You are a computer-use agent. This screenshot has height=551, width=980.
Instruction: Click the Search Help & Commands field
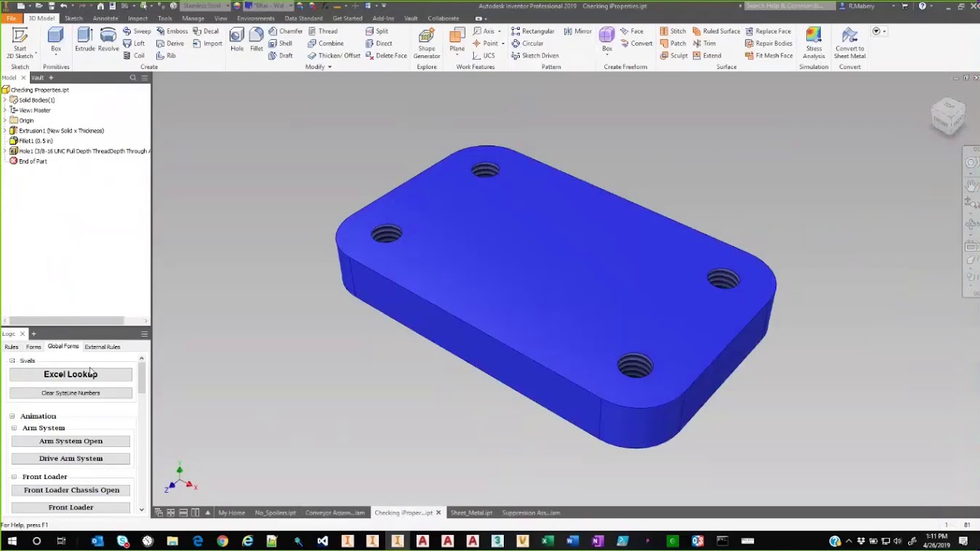coord(788,6)
